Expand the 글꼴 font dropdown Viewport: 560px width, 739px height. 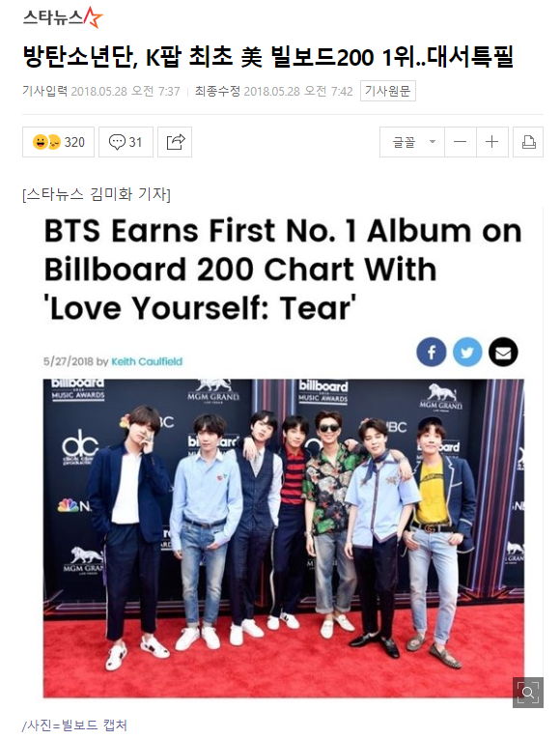tap(412, 142)
